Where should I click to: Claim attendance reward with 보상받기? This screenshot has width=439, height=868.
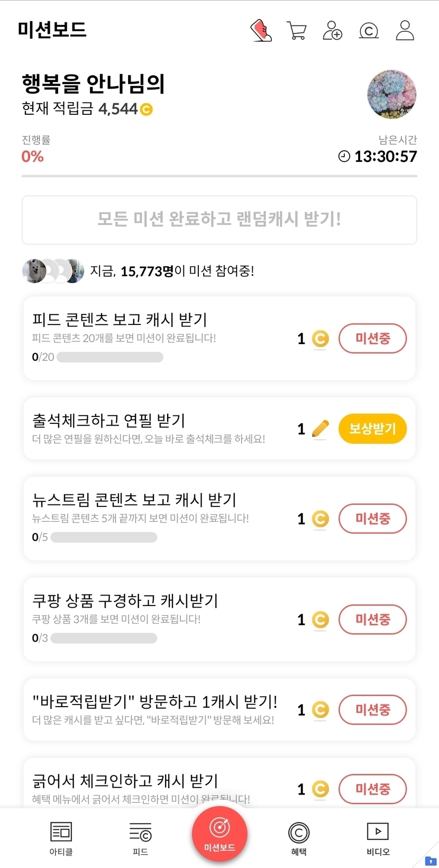point(372,429)
